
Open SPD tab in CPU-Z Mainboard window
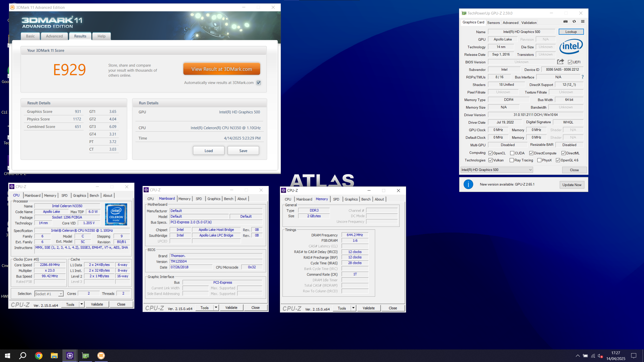199,199
